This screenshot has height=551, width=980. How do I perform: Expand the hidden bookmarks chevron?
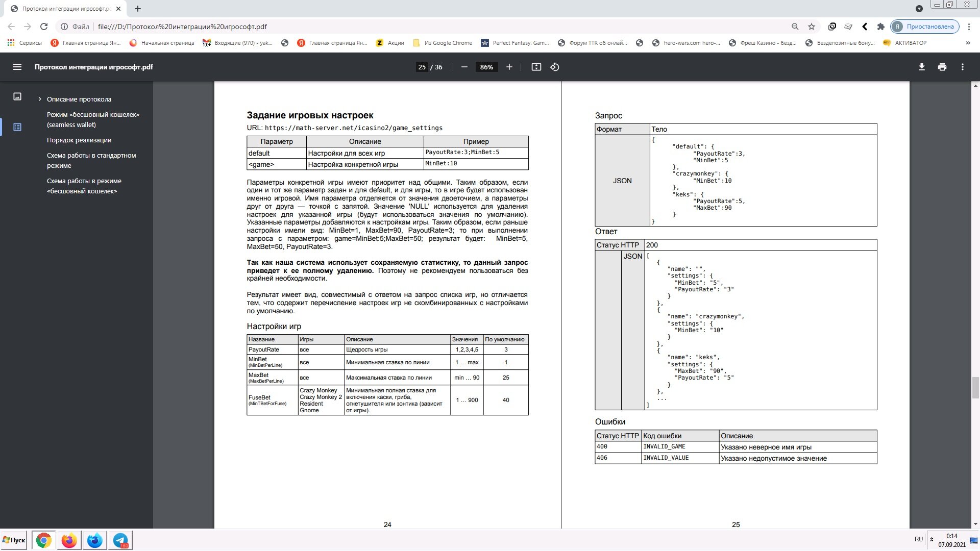968,43
